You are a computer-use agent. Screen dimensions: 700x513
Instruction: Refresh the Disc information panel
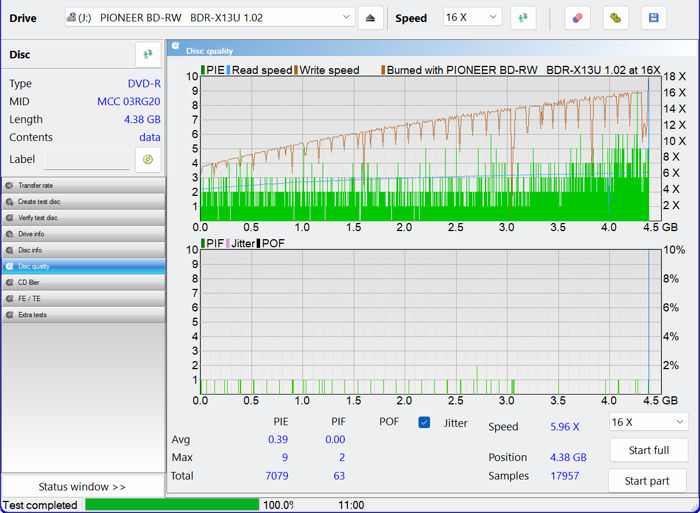click(x=148, y=54)
